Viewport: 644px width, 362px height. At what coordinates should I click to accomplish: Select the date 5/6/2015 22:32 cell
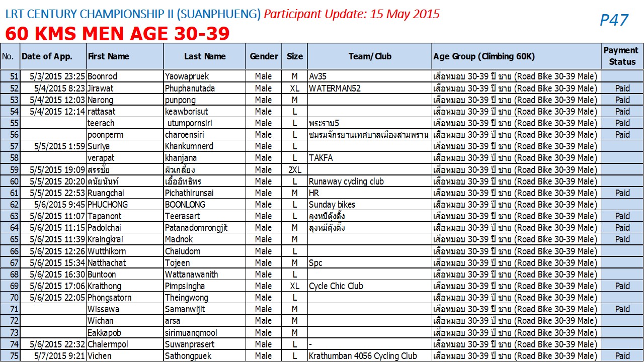point(53,344)
